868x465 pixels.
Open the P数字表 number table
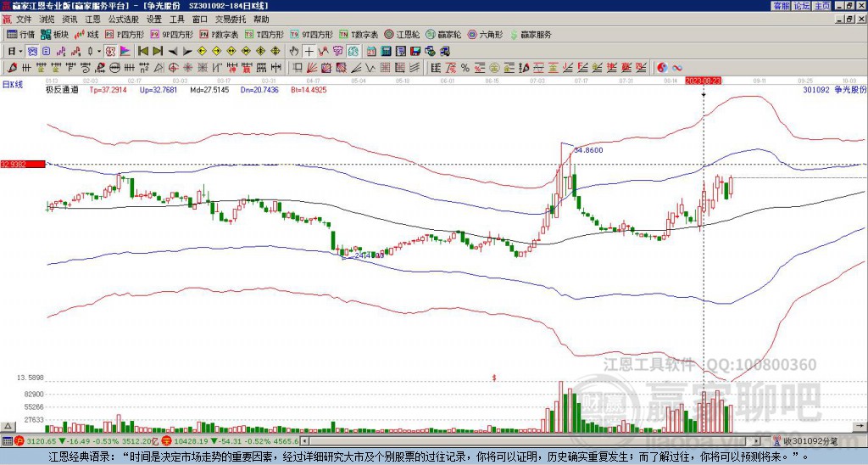point(220,34)
